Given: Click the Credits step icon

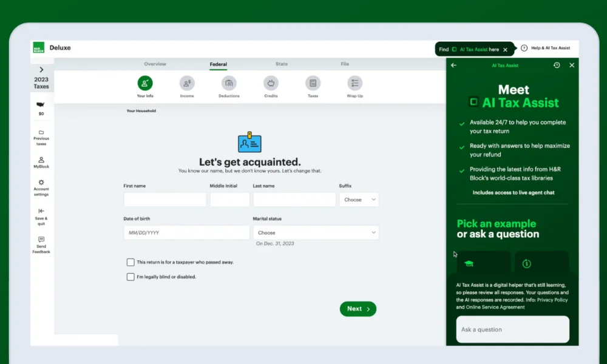Looking at the screenshot, I should coord(270,84).
